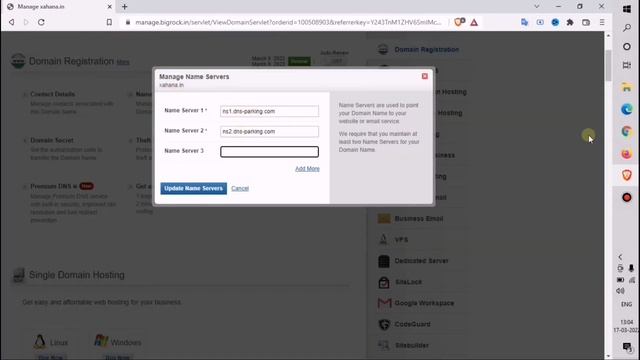
Task: Expand hidden system tray icons chevron
Action: tap(620, 257)
